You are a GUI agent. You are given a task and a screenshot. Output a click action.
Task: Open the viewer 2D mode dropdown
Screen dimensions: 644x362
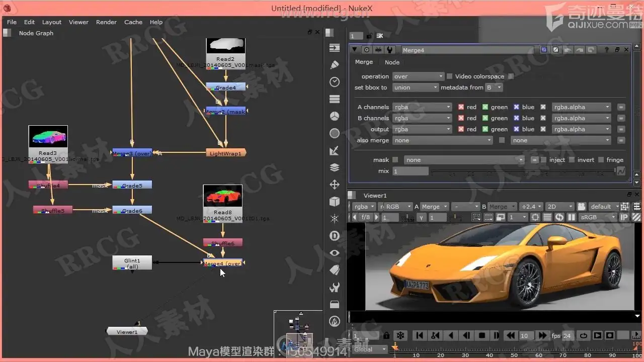tap(560, 207)
